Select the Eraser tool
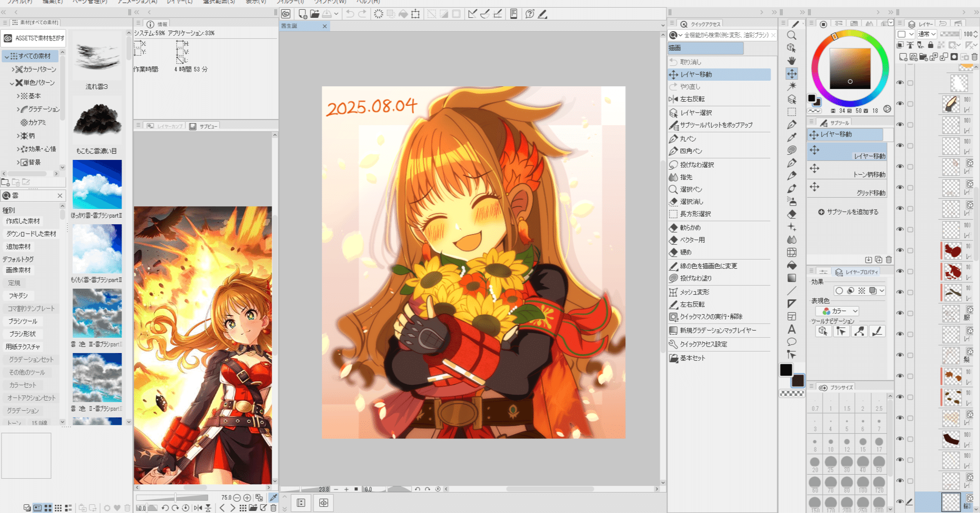The image size is (980, 513). (x=792, y=214)
